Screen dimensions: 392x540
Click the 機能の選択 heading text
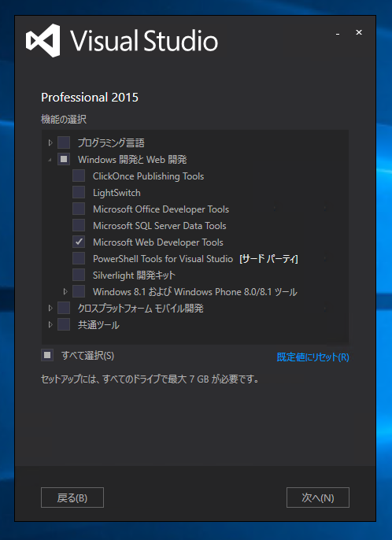click(64, 120)
